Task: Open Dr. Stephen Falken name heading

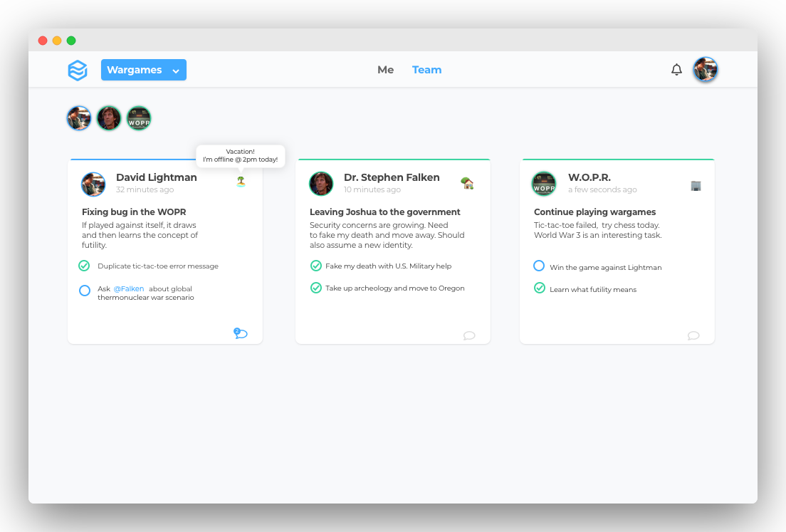Action: pos(392,177)
